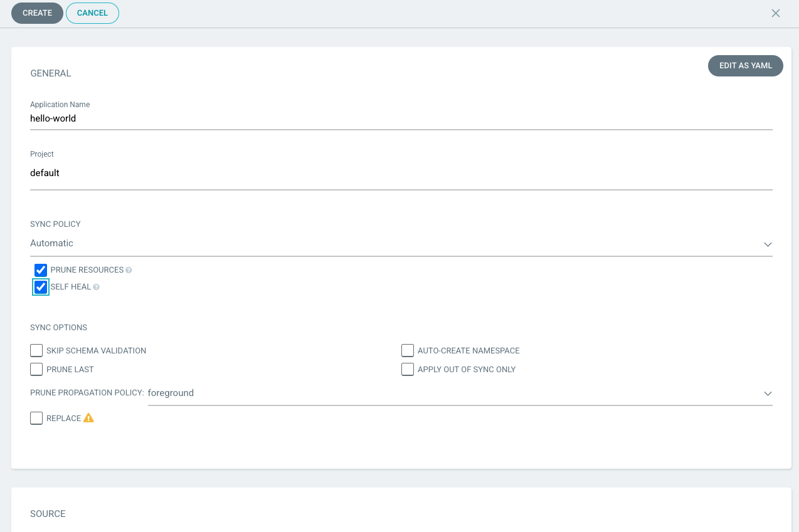Screen dimensions: 799x532
Task: Tick the Prune Last checkbox
Action: [36, 369]
